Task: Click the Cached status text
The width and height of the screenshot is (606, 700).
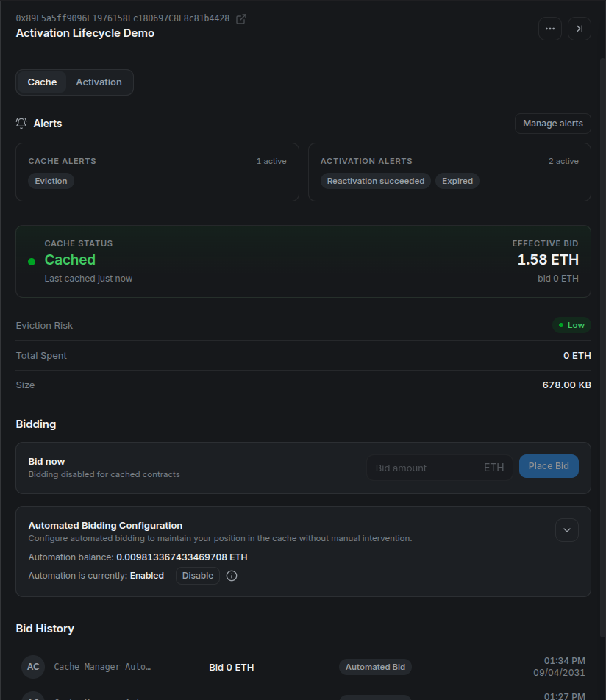Action: click(x=70, y=260)
